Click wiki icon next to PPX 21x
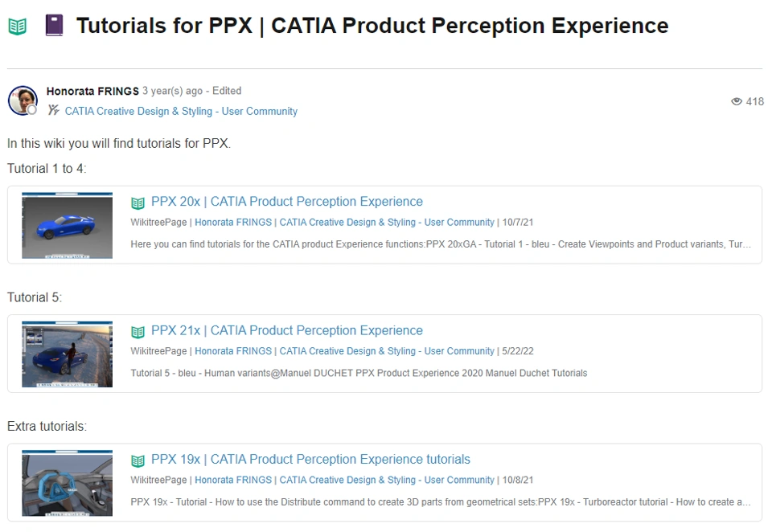The height and width of the screenshot is (532, 772). 138,331
